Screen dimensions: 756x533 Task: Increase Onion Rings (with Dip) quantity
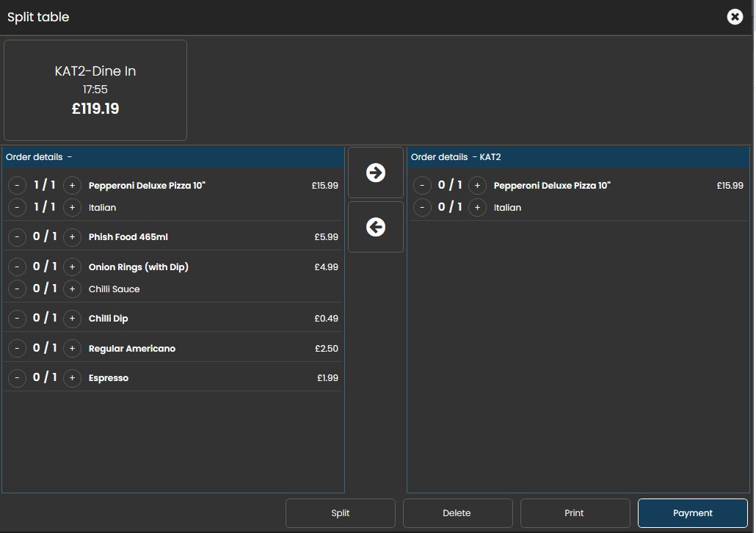[72, 267]
